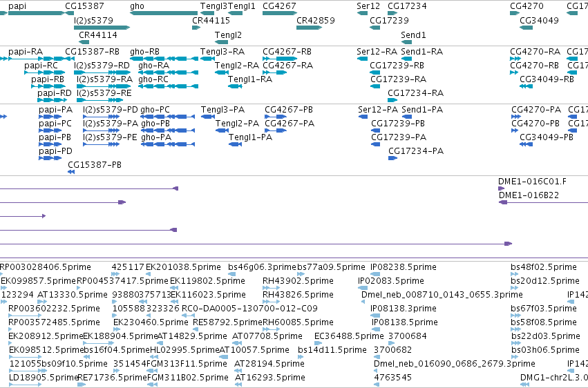
Task: Select protein l(2)s5379-PE label
Action: pos(110,137)
